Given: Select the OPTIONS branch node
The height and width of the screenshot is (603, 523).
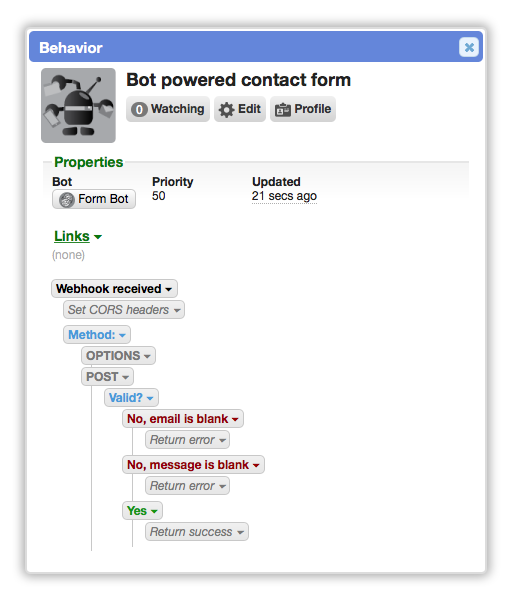Looking at the screenshot, I should [118, 355].
